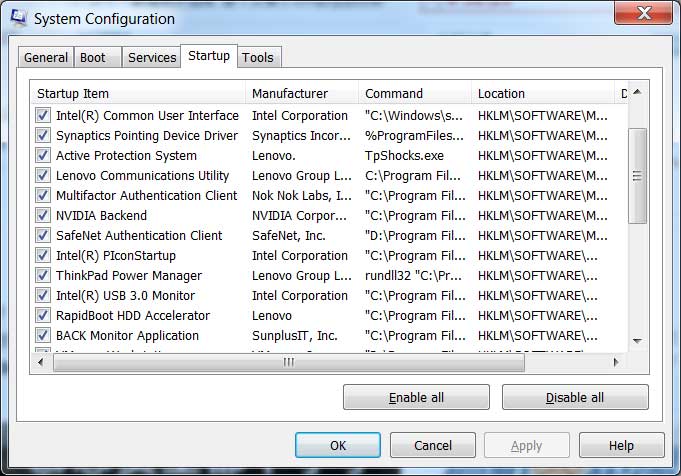Select RapidBoot HDD Accelerator row's Lenovo cell
Viewport: 681px width, 476px height.
click(272, 315)
